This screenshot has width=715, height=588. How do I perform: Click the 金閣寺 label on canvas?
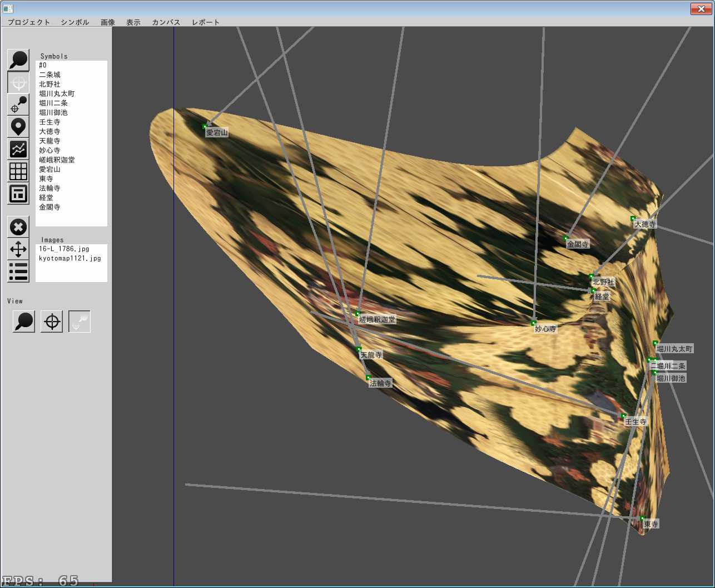click(x=578, y=244)
